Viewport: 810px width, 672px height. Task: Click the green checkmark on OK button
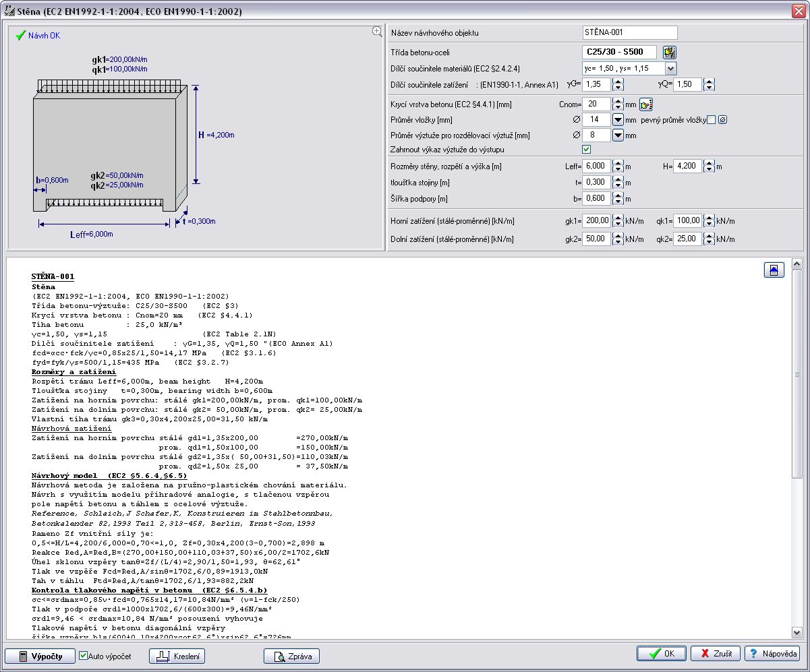tap(654, 654)
